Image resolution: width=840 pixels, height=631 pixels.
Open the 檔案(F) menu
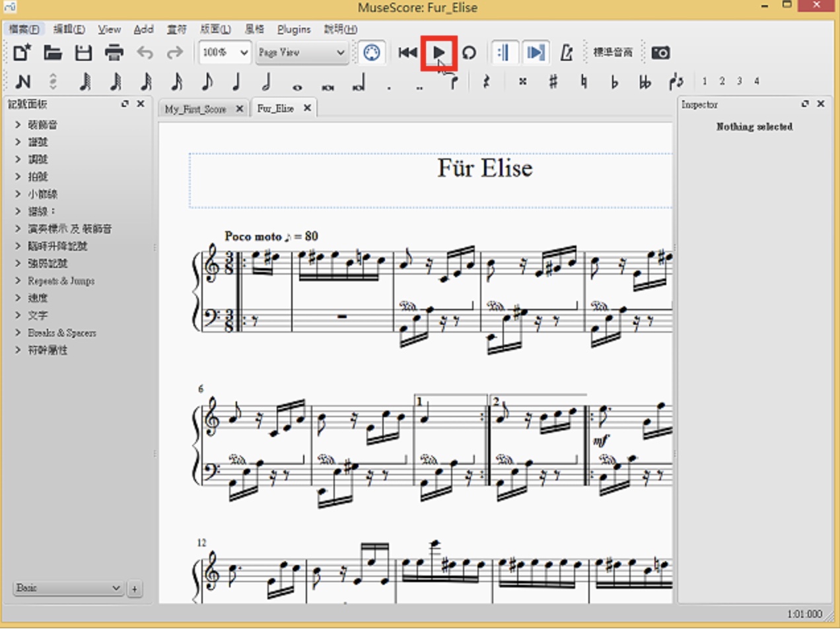(25, 29)
